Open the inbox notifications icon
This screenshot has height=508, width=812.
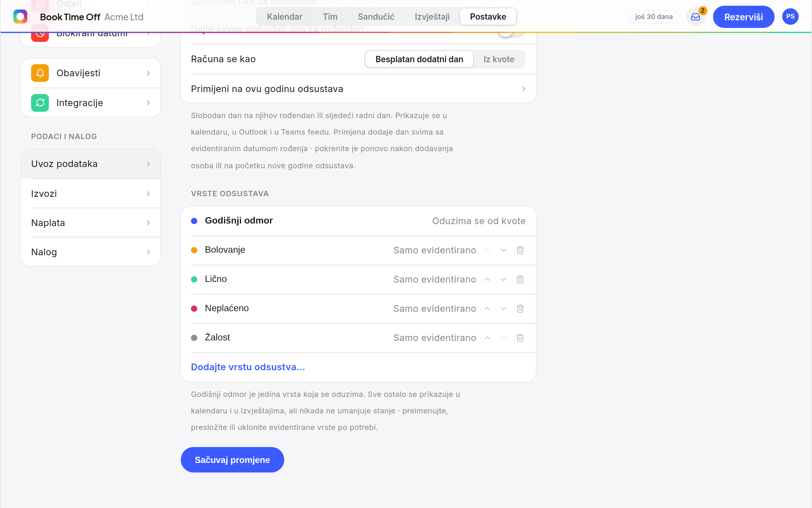pyautogui.click(x=696, y=17)
